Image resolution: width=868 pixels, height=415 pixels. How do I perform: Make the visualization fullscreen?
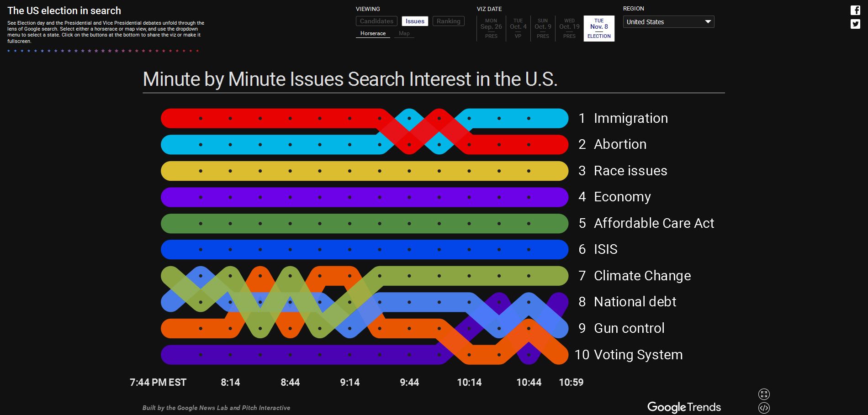pos(764,394)
